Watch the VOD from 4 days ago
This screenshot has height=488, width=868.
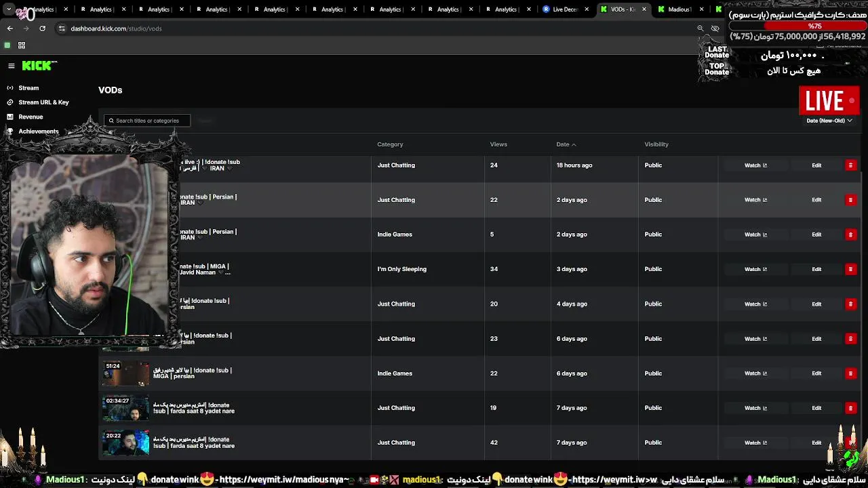755,304
